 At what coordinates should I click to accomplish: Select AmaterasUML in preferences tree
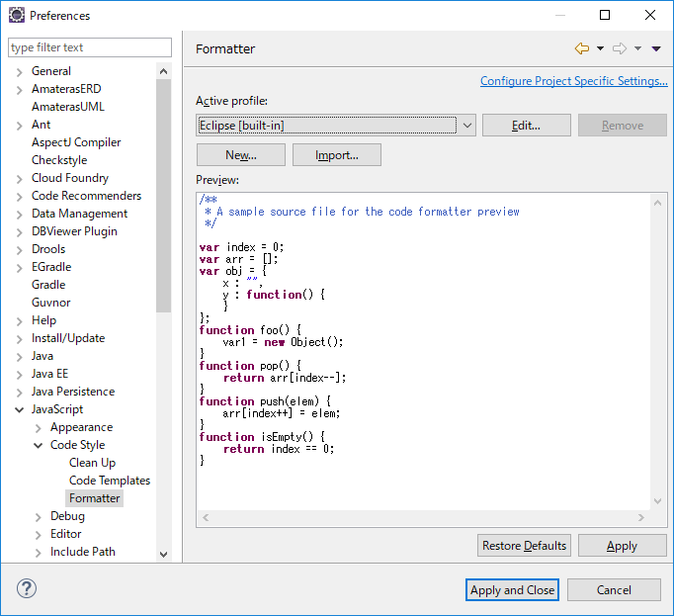tap(68, 106)
